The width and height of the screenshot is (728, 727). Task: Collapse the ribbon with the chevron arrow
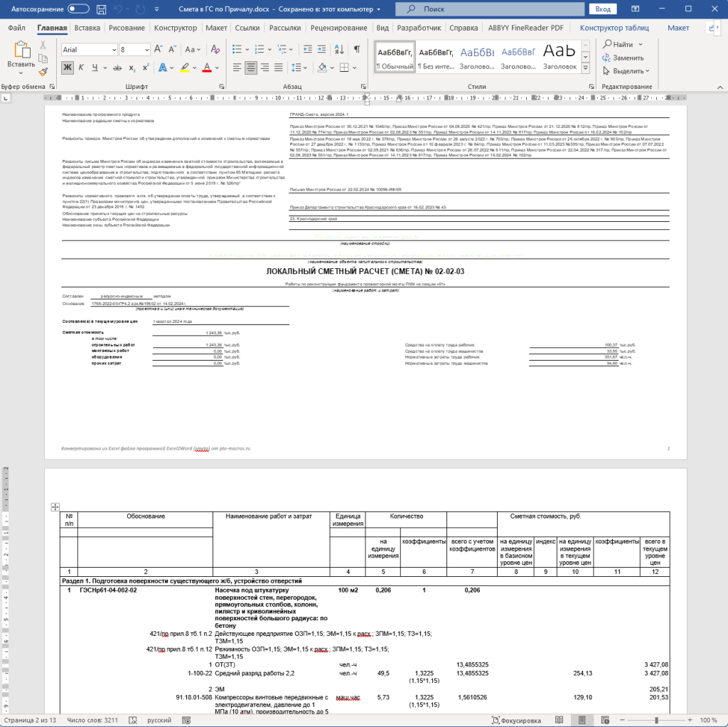719,87
